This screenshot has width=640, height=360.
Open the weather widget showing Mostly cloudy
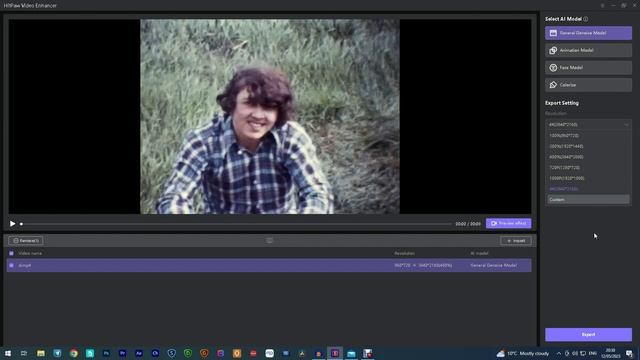pyautogui.click(x=522, y=353)
